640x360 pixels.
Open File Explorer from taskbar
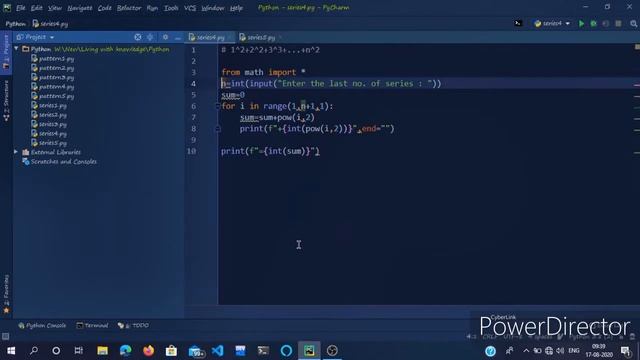[102, 351]
